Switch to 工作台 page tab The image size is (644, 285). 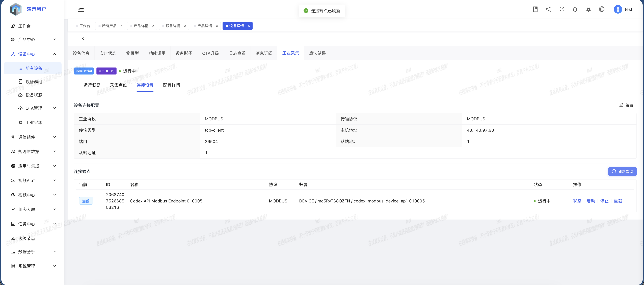coord(83,26)
